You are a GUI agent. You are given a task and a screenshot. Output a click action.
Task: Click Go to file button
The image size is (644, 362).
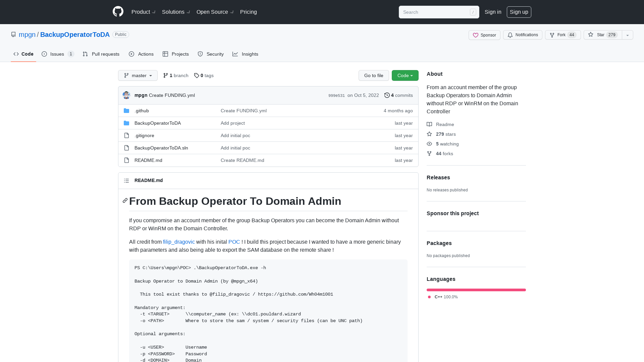click(x=374, y=75)
